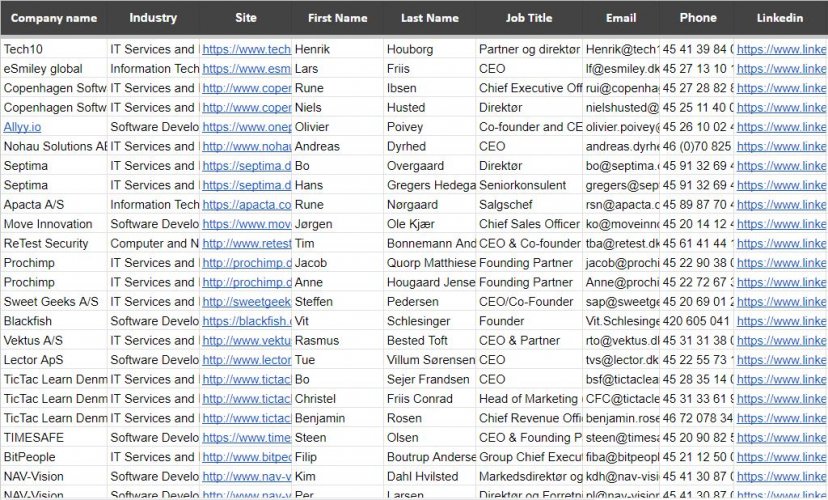Image resolution: width=828 pixels, height=500 pixels.
Task: Select the last name 'Ibsen' cell
Action: (x=430, y=88)
